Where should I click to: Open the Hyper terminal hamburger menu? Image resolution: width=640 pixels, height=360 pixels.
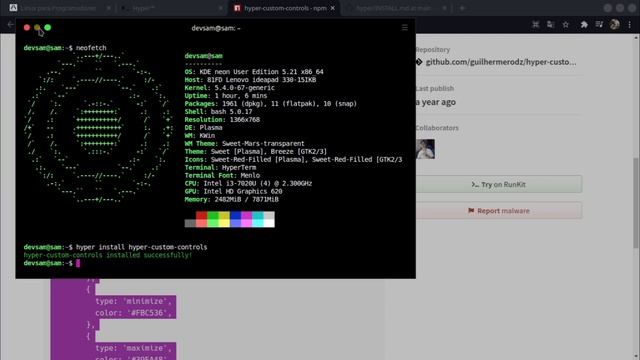click(404, 27)
